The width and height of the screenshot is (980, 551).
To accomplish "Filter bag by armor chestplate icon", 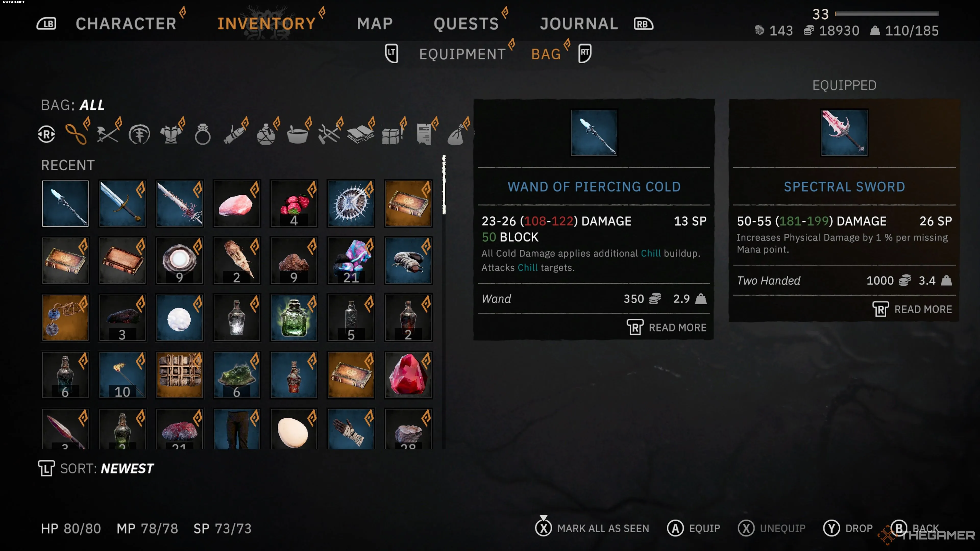I will click(x=171, y=134).
